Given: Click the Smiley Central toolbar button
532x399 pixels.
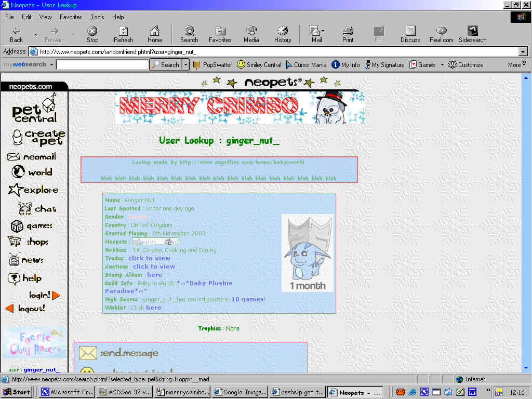Looking at the screenshot, I should pos(259,65).
